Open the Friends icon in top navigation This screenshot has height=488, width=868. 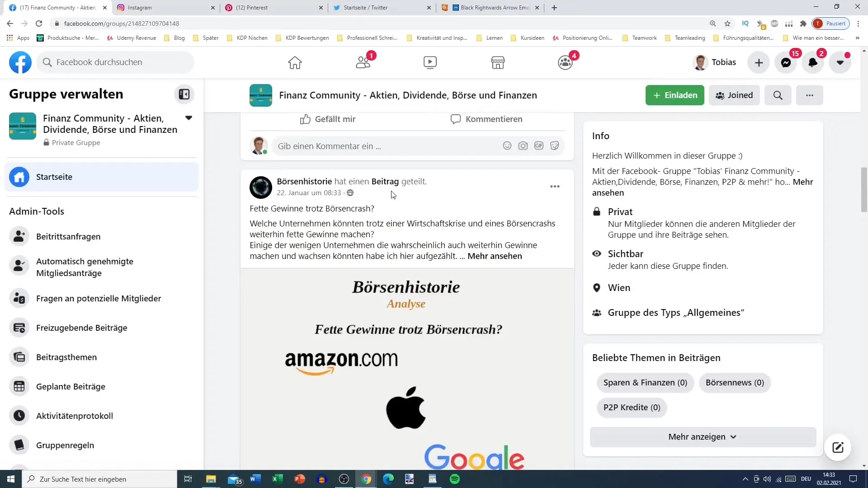coord(363,62)
